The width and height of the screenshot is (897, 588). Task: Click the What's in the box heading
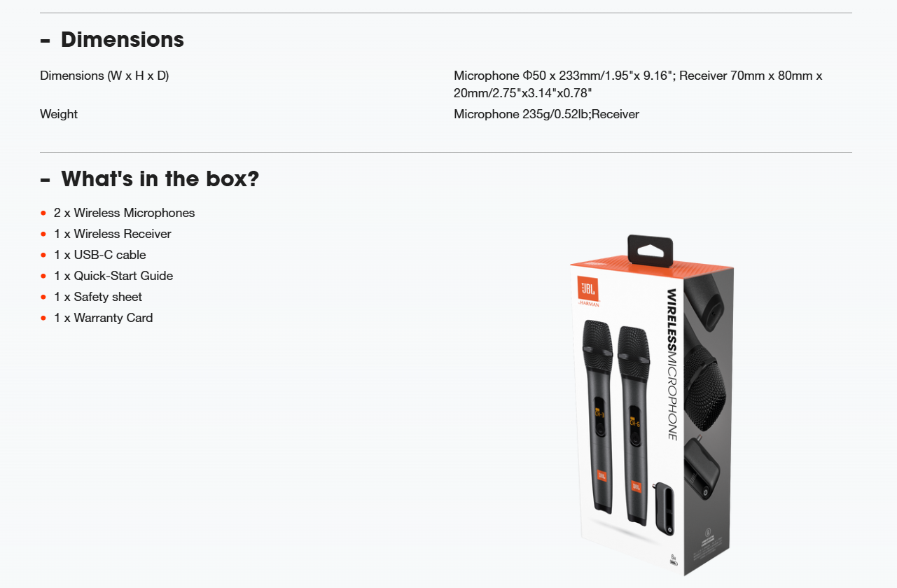[160, 179]
